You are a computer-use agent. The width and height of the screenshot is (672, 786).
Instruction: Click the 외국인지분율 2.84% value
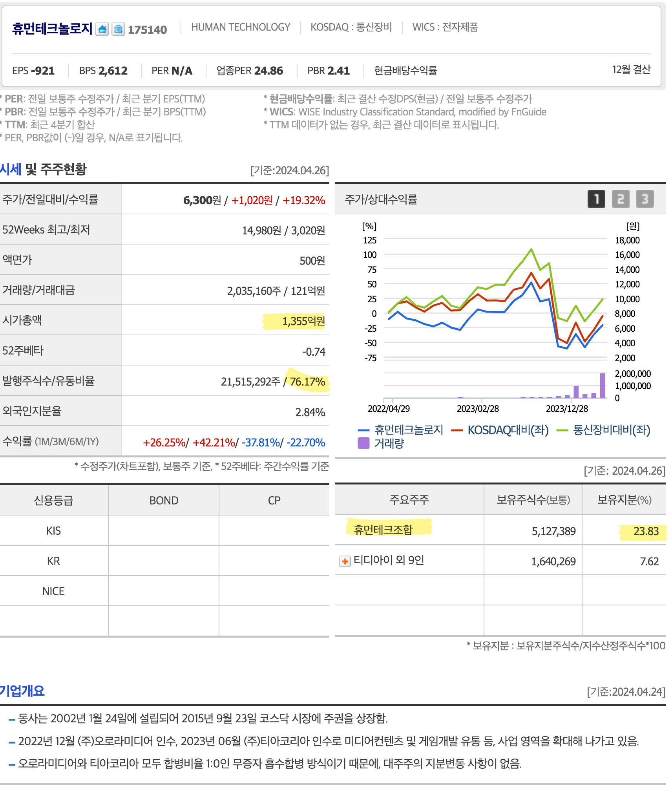(x=310, y=412)
